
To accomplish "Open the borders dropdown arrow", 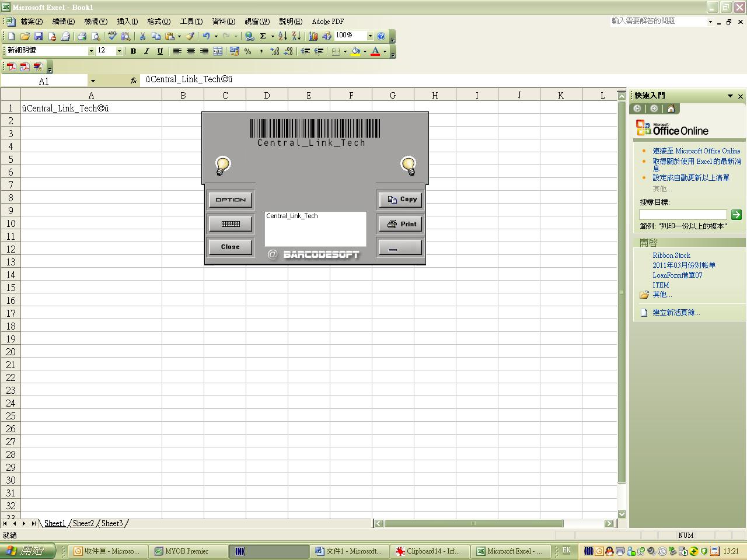I will 345,51.
